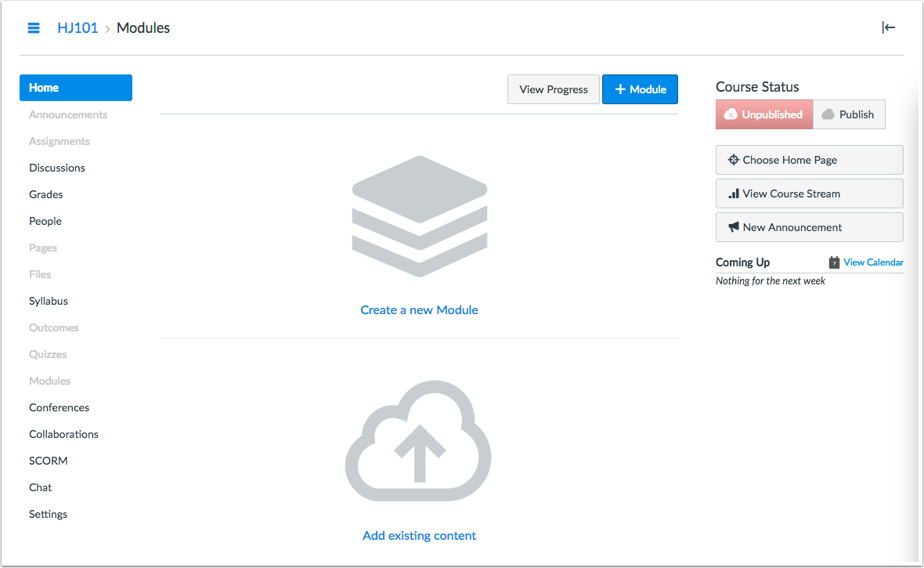Click the 'Nothing for the next week' text
Image resolution: width=924 pixels, height=568 pixels.
click(x=771, y=281)
